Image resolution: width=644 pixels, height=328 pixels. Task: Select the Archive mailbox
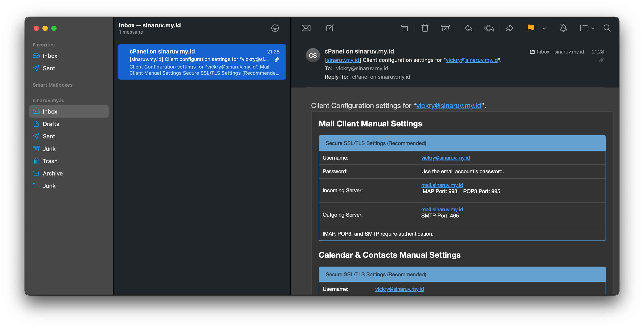[53, 173]
